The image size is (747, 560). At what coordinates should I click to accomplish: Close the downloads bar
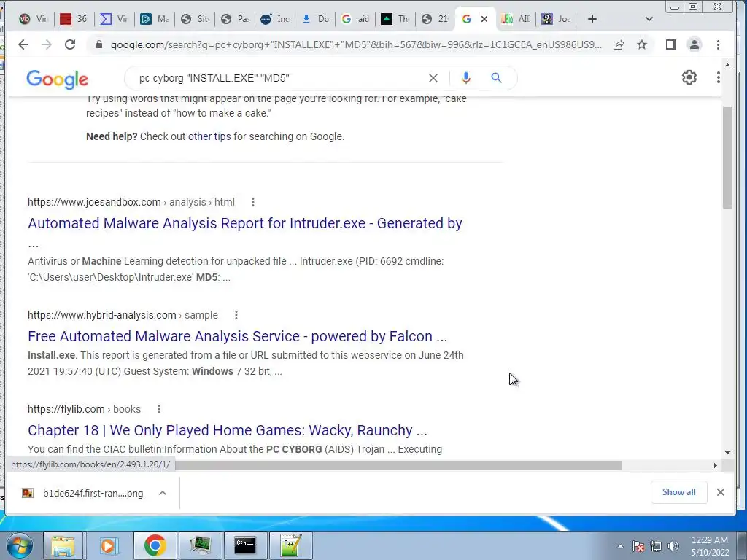[720, 492]
